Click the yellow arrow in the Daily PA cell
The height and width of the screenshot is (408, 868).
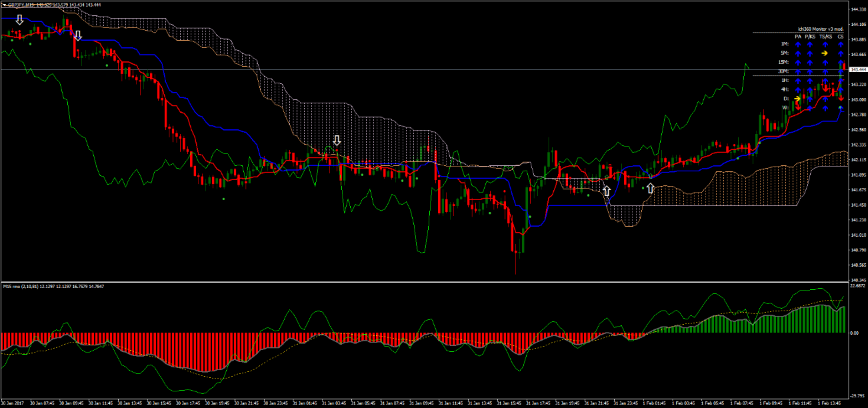pos(797,98)
